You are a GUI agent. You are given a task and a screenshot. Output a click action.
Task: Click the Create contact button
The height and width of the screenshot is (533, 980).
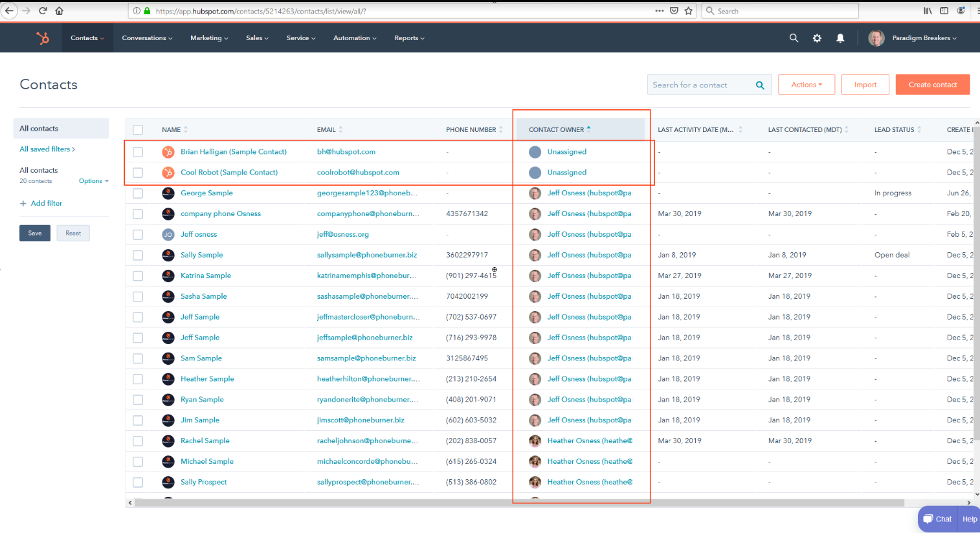click(933, 85)
